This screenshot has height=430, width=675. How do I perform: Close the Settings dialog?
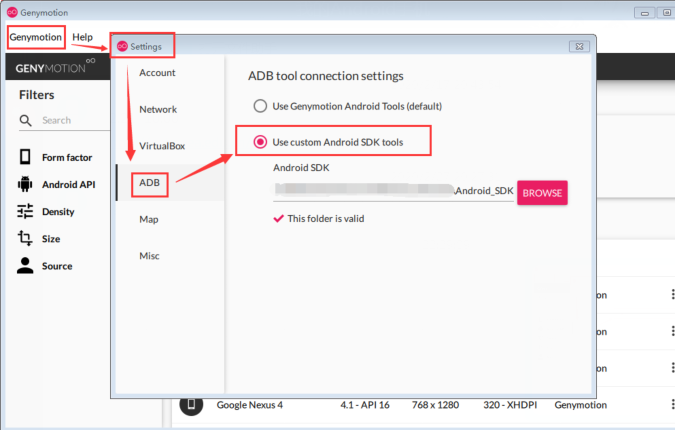click(579, 46)
